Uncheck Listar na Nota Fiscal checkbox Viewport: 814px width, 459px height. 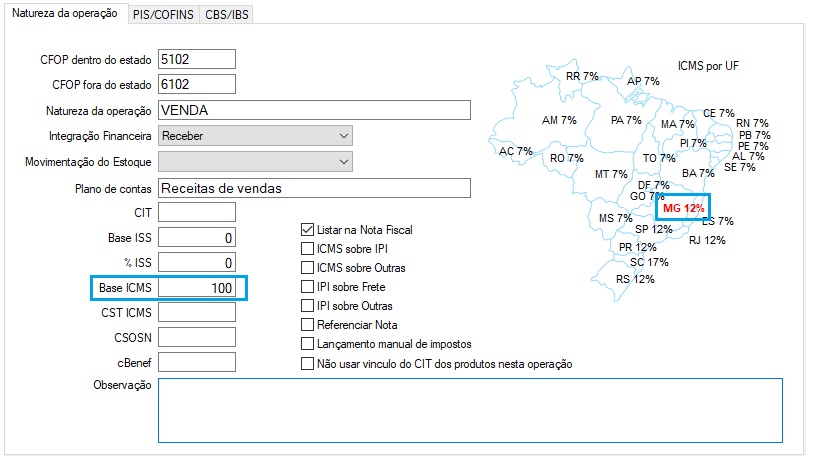[308, 230]
